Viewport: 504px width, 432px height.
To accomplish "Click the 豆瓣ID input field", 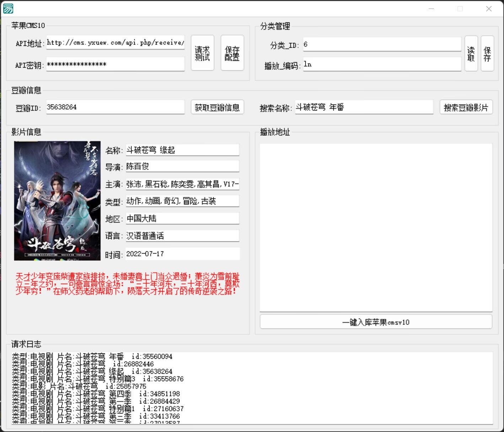I will click(x=116, y=107).
